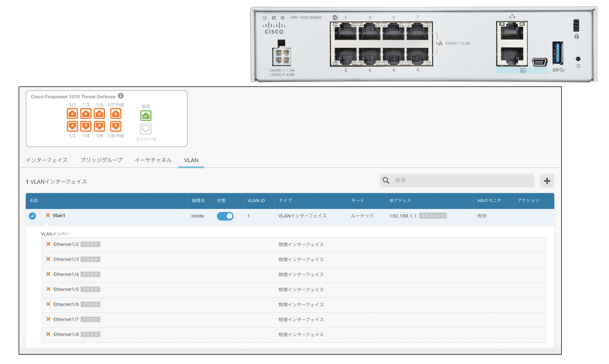Toggle the Vlan1 status switch off
609x364 pixels.
[x=225, y=216]
